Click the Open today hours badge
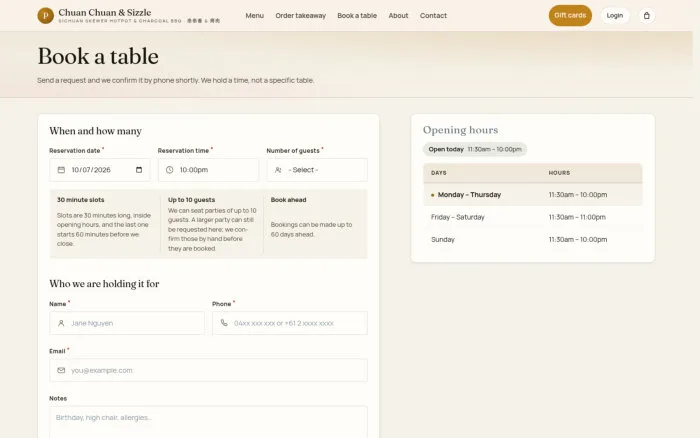This screenshot has width=700, height=438. tap(475, 150)
